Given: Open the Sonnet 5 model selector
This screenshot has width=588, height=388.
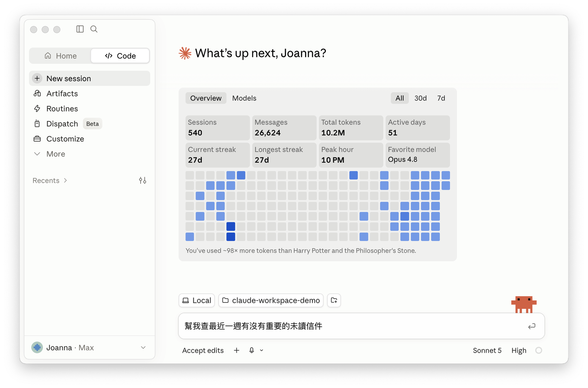Looking at the screenshot, I should (487, 350).
